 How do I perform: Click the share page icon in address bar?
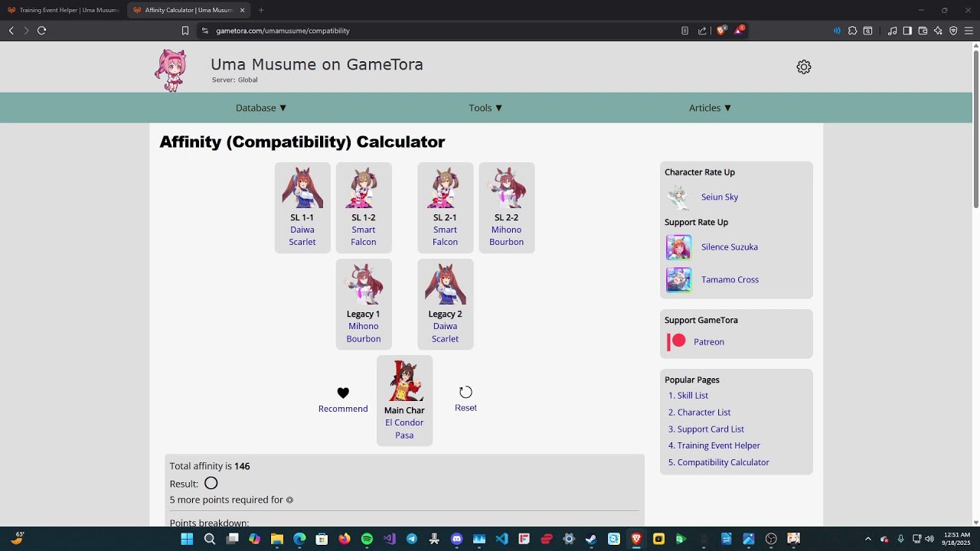[x=702, y=31]
